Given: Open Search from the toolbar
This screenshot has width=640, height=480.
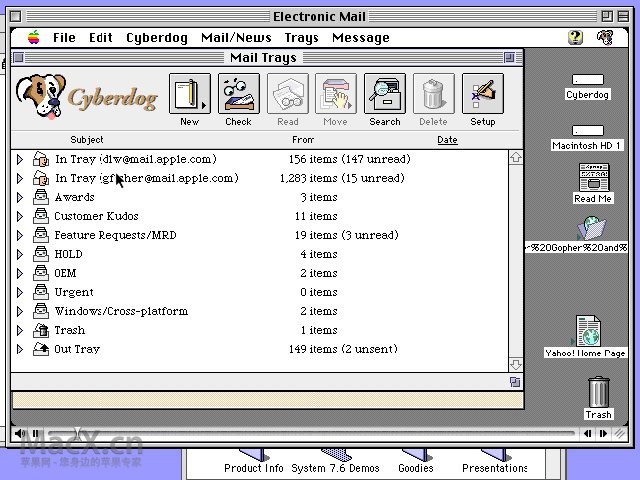Looking at the screenshot, I should point(385,93).
